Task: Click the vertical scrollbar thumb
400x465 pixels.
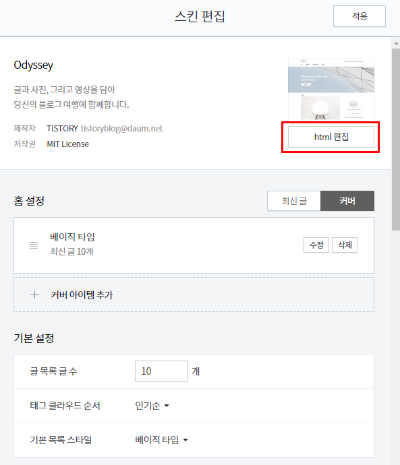Action: [x=396, y=139]
